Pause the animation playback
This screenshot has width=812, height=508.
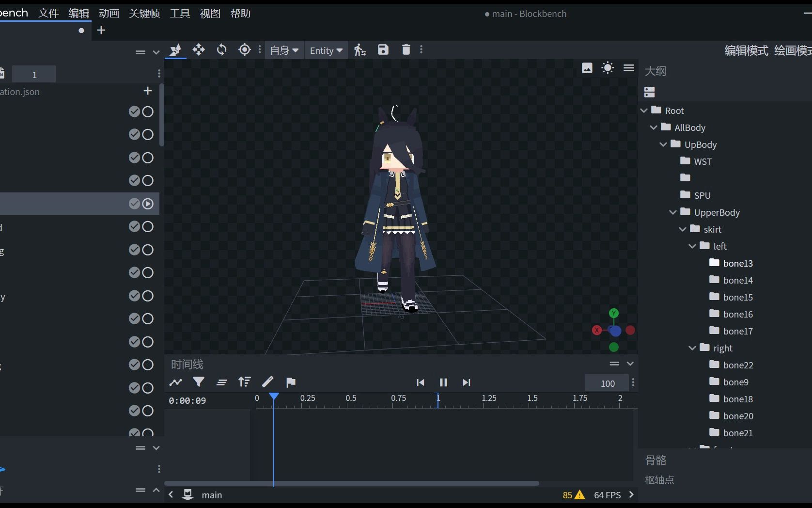(x=443, y=382)
